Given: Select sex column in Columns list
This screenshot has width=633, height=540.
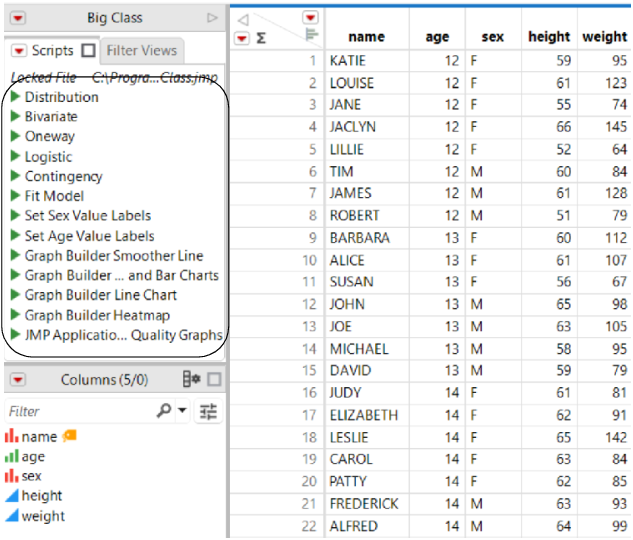Looking at the screenshot, I should [x=31, y=476].
